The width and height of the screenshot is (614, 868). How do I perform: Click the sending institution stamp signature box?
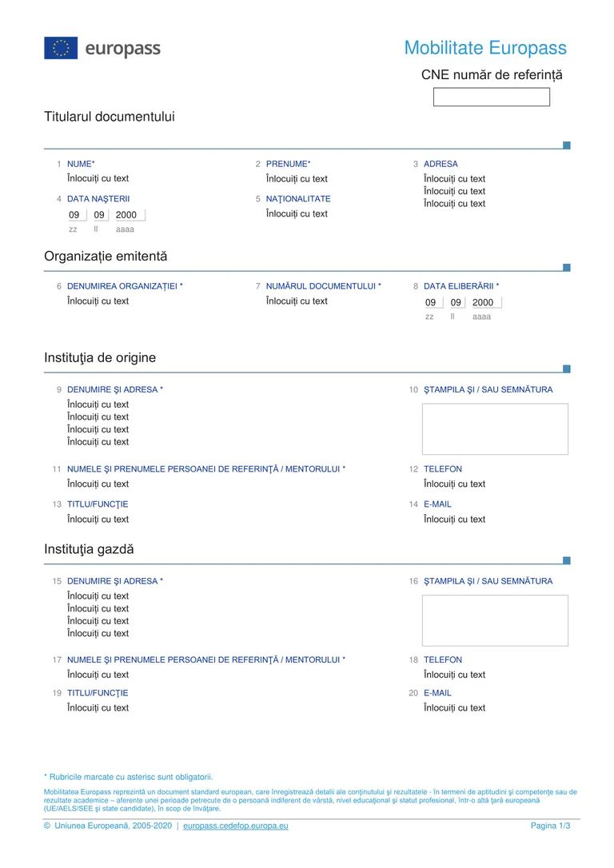pyautogui.click(x=495, y=429)
